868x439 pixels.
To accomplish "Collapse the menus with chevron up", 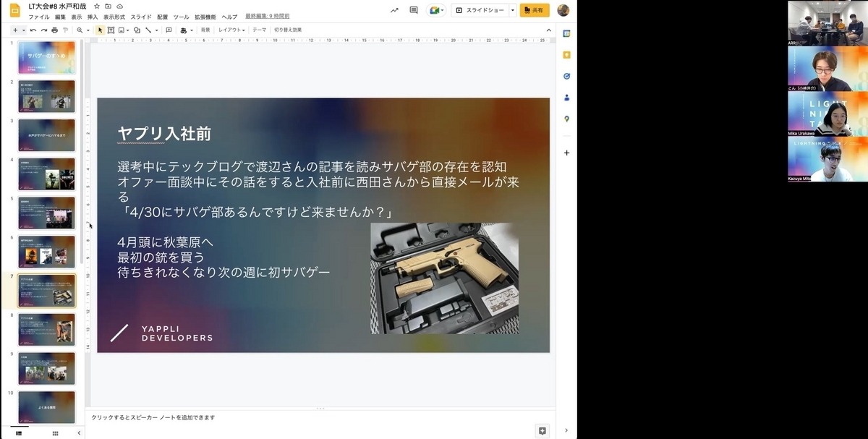I will point(548,30).
